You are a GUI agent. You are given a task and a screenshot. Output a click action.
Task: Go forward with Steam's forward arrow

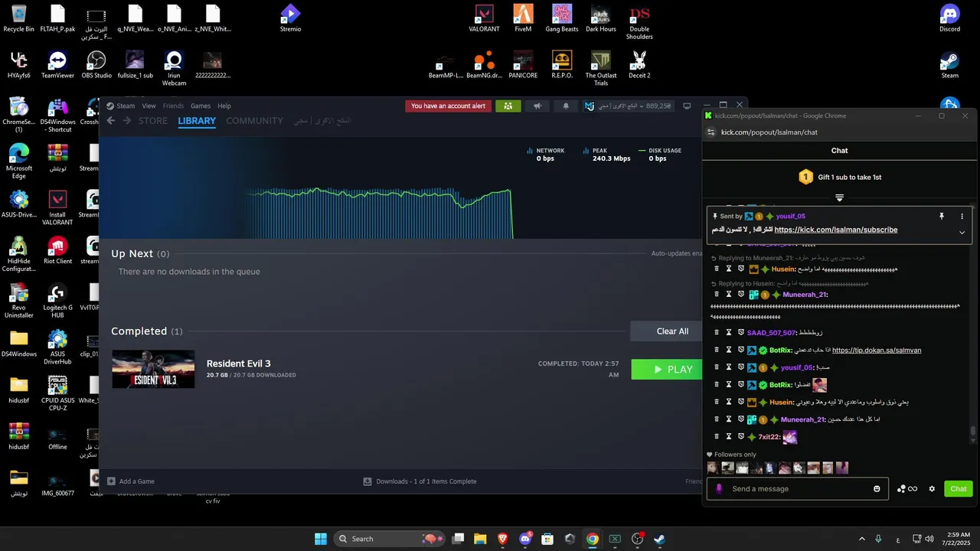tap(127, 121)
